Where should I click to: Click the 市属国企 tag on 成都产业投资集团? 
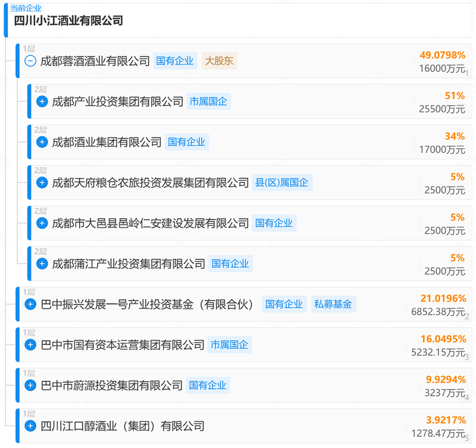[x=208, y=102]
